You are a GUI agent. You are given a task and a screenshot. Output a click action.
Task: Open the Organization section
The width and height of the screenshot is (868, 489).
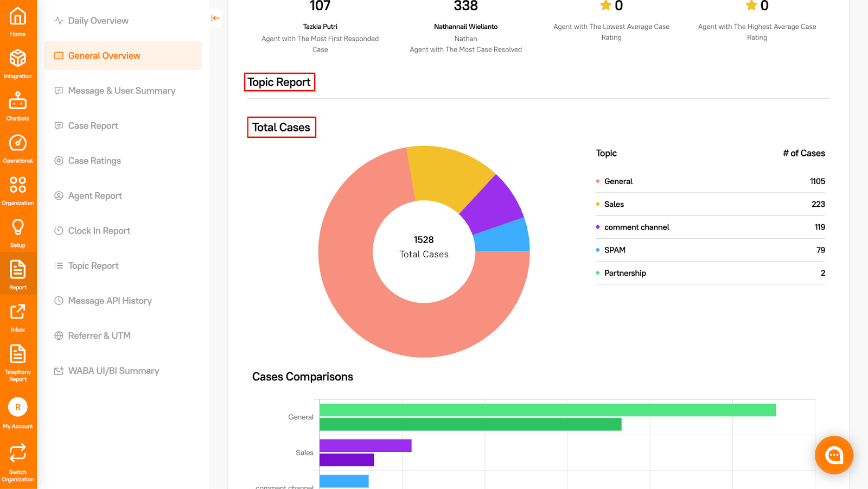pos(18,190)
